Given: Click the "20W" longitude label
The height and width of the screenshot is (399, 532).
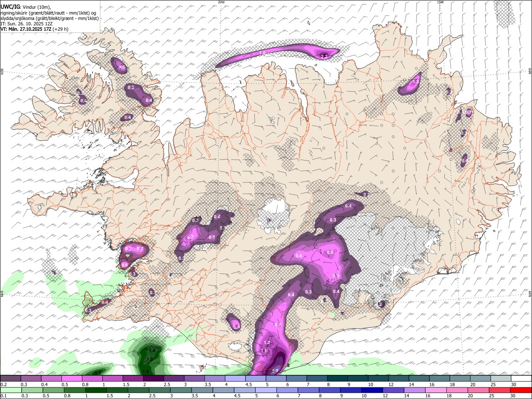Looking at the screenshot, I should [x=221, y=2].
